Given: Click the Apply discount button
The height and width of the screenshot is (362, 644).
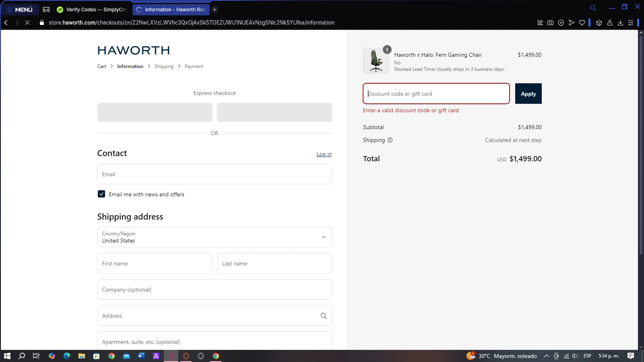Looking at the screenshot, I should tap(529, 94).
